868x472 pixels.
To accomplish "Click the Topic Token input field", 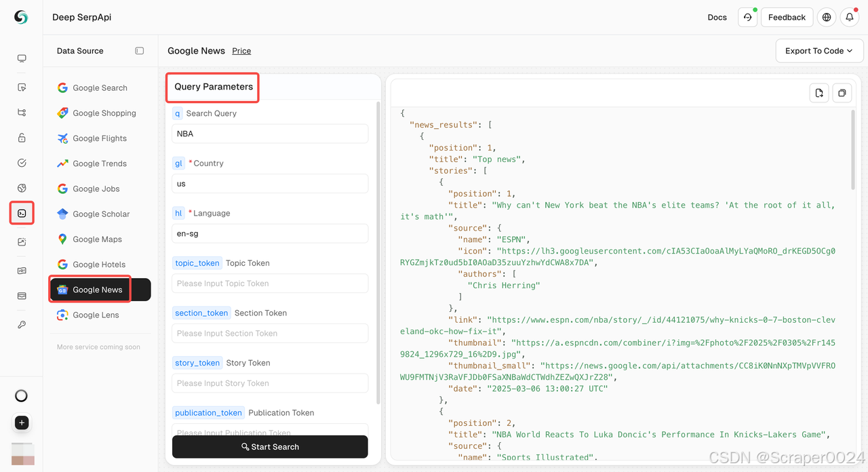I will coord(270,283).
